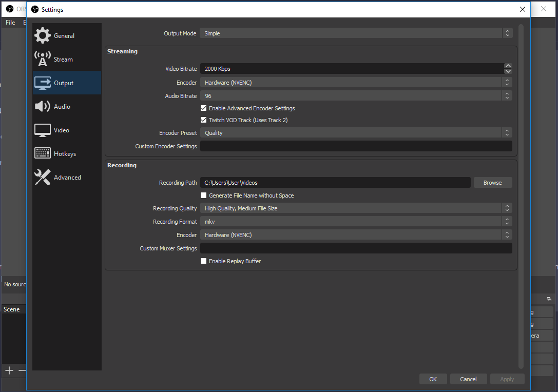Click Apply button

pyautogui.click(x=507, y=379)
